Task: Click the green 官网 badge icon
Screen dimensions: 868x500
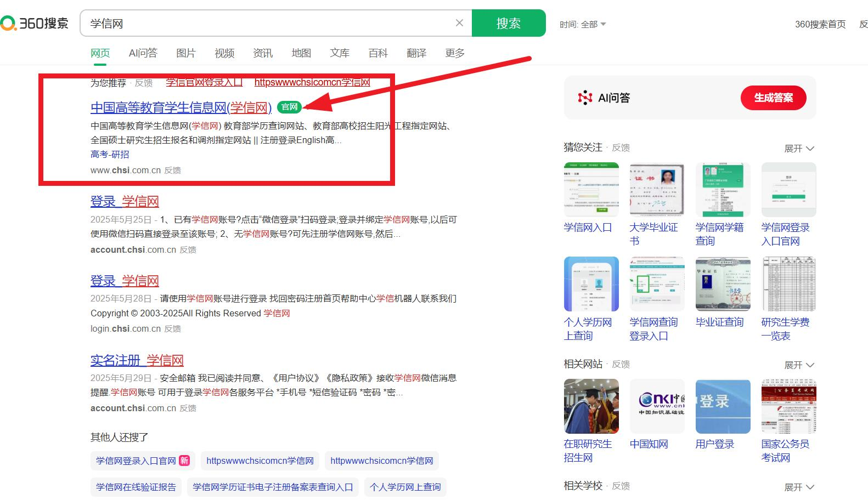Action: 289,107
